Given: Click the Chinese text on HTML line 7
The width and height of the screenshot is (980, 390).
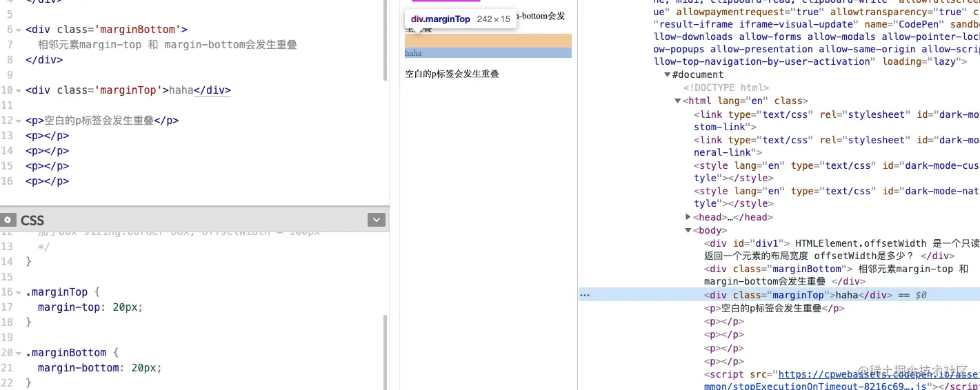Looking at the screenshot, I should 167,45.
